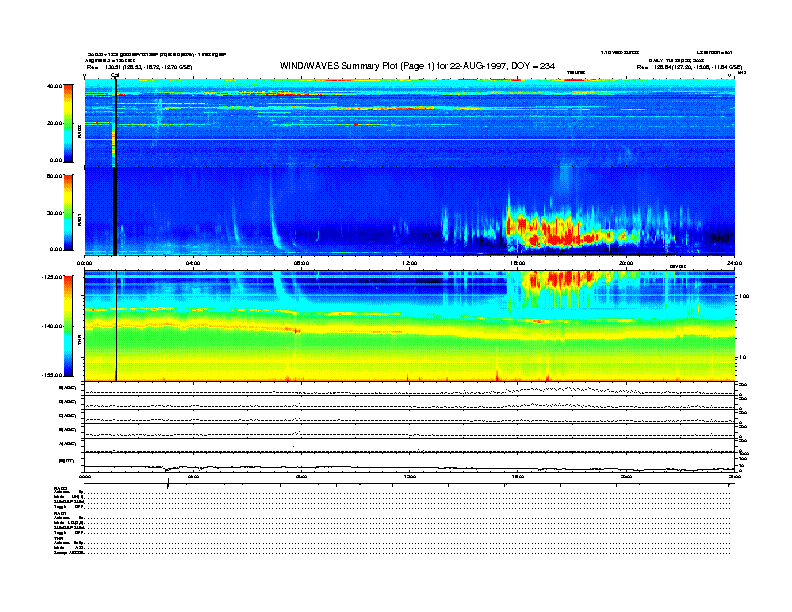Click the -140.00 color scale value
Viewport: 792px width, 612px height.
(52, 326)
